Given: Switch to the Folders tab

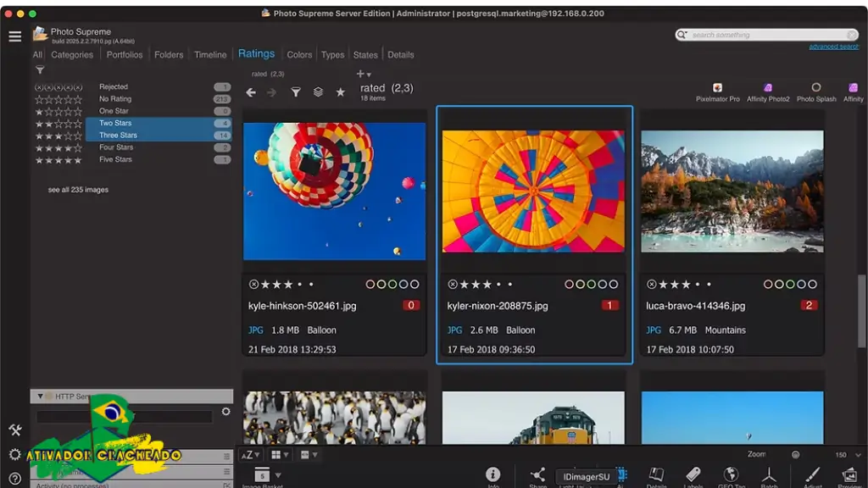Looking at the screenshot, I should [x=169, y=55].
